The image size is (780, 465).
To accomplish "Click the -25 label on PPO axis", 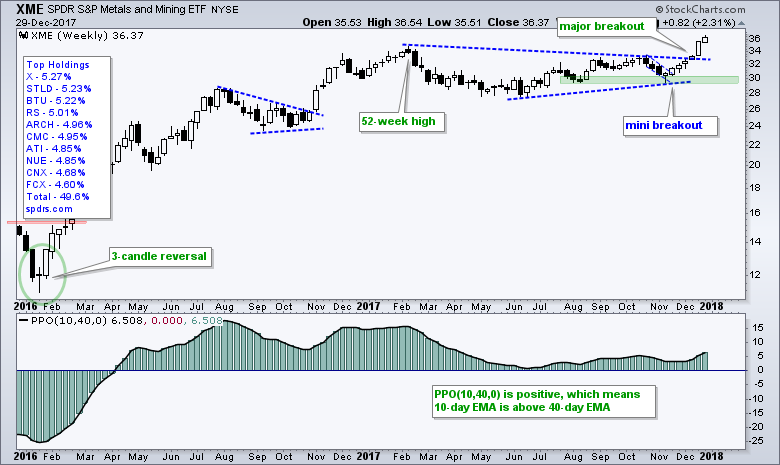I will tap(757, 441).
